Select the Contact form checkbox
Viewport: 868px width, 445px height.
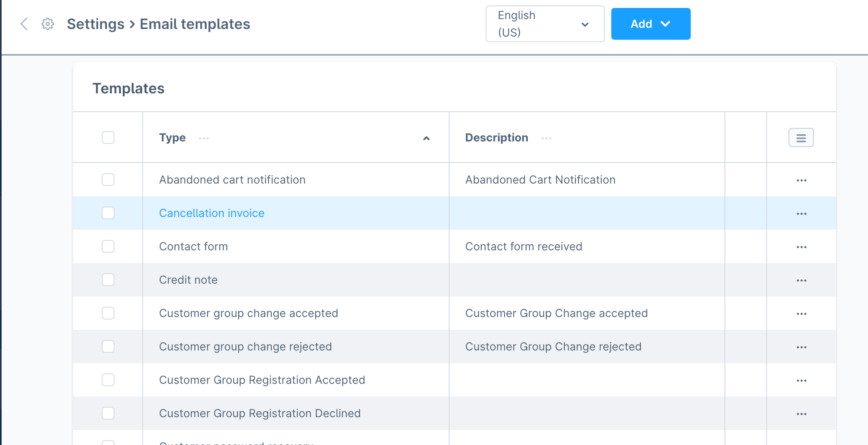click(108, 246)
